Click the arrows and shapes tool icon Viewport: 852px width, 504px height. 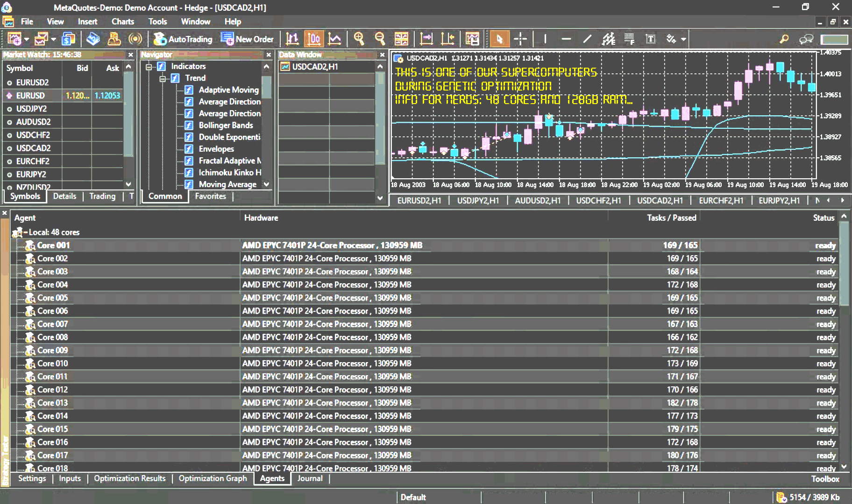point(671,39)
